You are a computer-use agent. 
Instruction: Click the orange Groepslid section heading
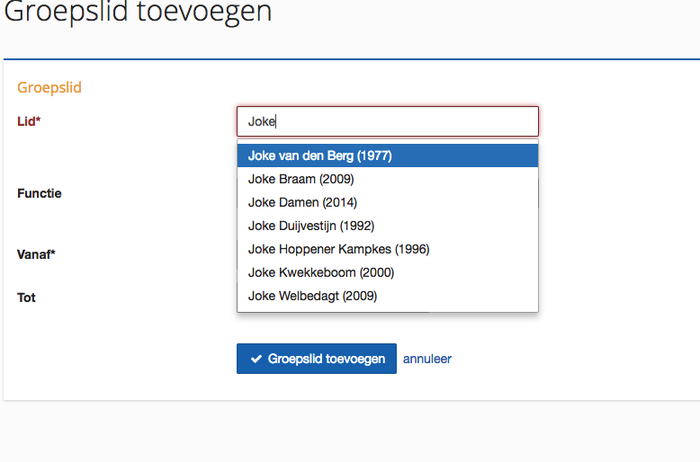(x=49, y=88)
